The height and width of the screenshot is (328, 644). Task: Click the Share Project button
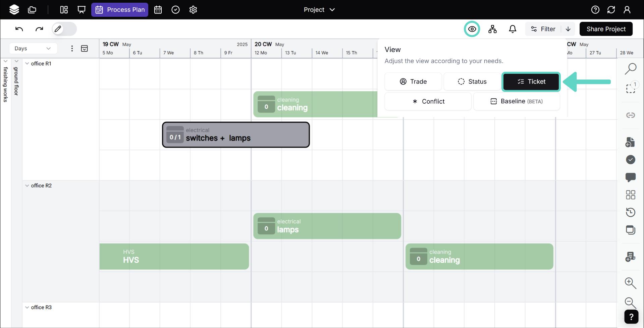(606, 29)
